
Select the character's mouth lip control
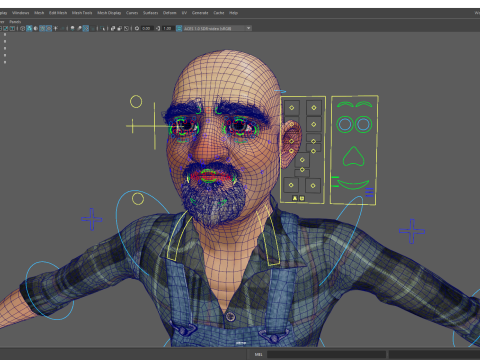click(x=209, y=176)
